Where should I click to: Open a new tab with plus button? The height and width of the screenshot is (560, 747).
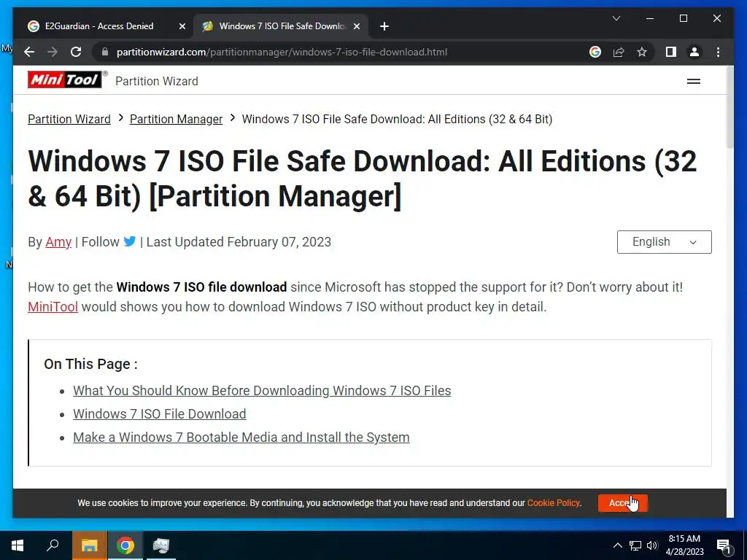point(384,26)
